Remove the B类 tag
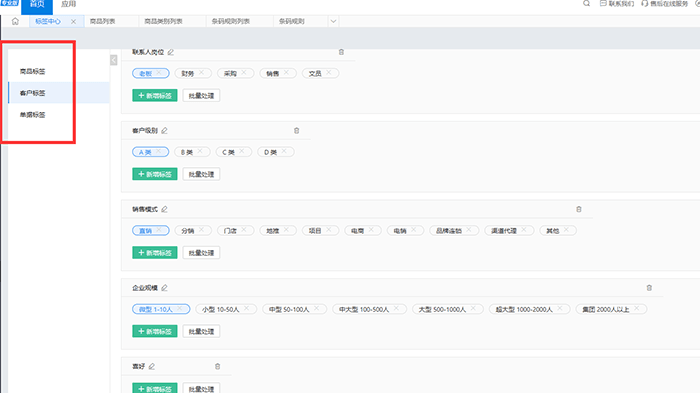The height and width of the screenshot is (393, 700). pyautogui.click(x=200, y=151)
